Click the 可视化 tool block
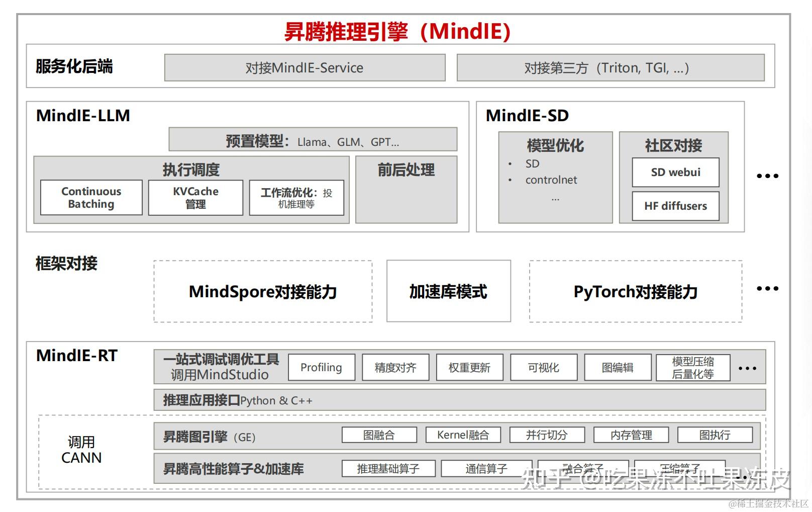The width and height of the screenshot is (812, 512). (x=543, y=367)
